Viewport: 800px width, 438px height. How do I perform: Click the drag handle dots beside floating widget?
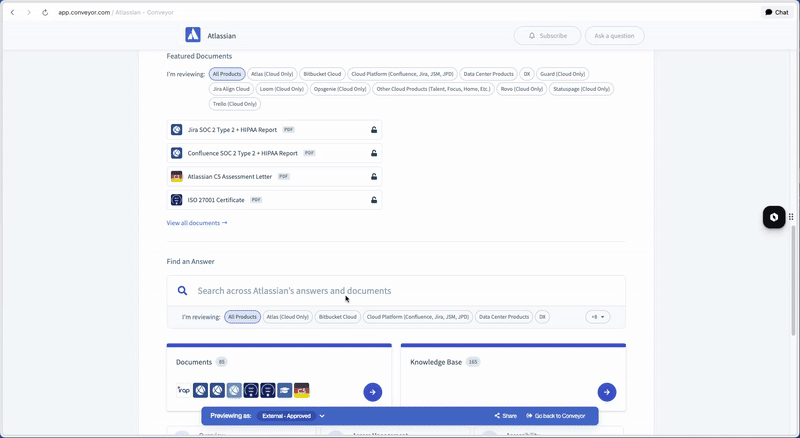791,217
